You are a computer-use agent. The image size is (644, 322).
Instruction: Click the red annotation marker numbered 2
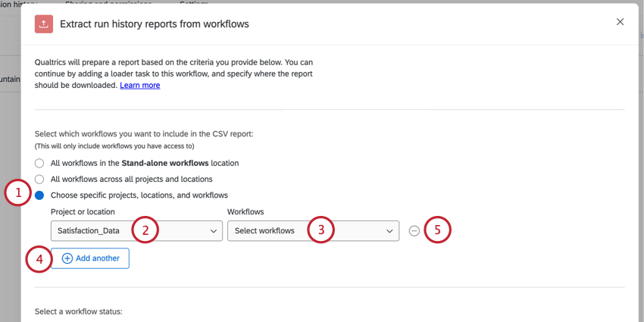145,230
